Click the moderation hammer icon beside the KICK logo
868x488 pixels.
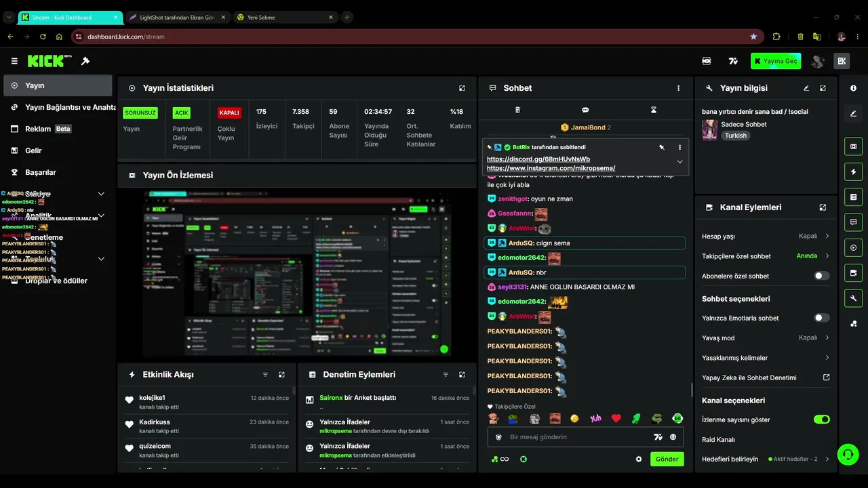[85, 61]
